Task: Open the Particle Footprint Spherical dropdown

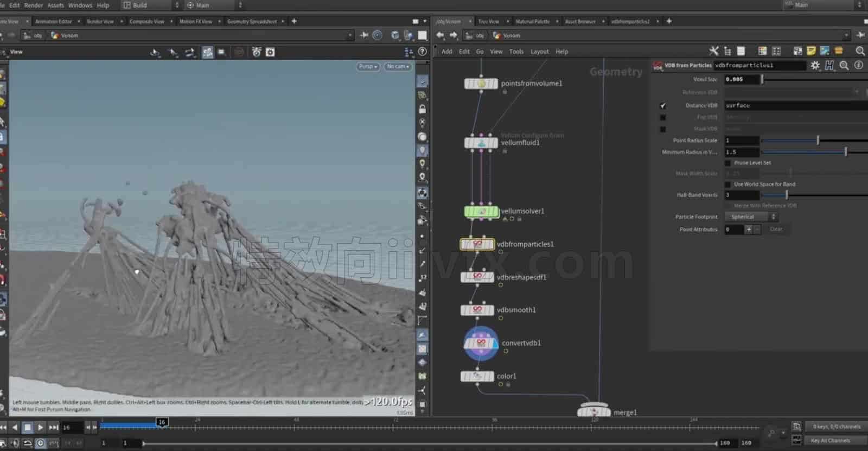Action: pyautogui.click(x=751, y=217)
